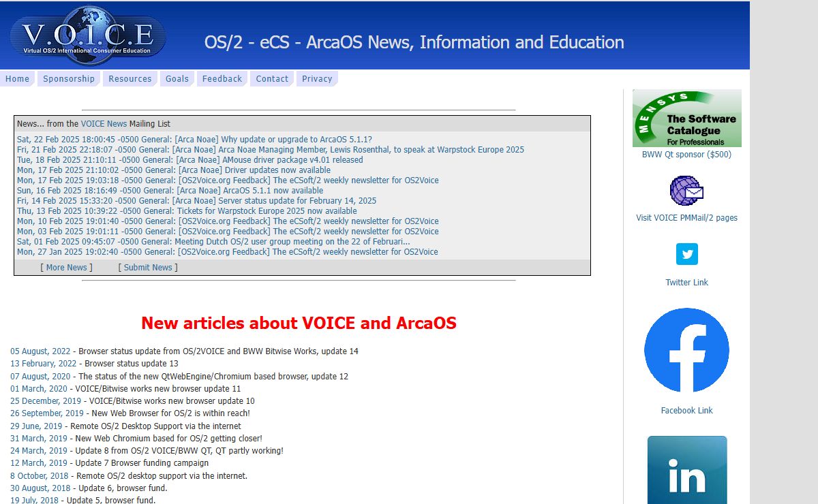
Task: Open the Mensys Software Catalogue banner
Action: (686, 118)
